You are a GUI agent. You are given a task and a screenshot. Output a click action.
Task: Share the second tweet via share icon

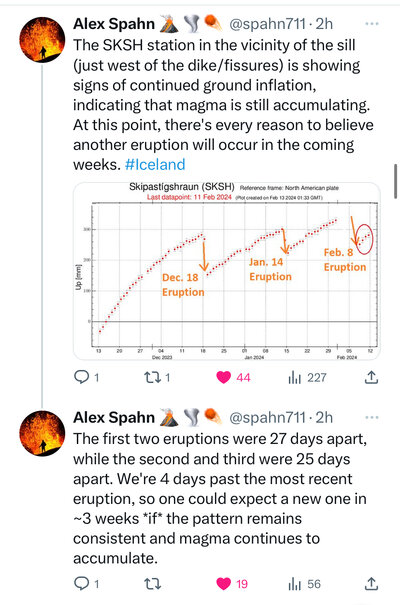371,584
